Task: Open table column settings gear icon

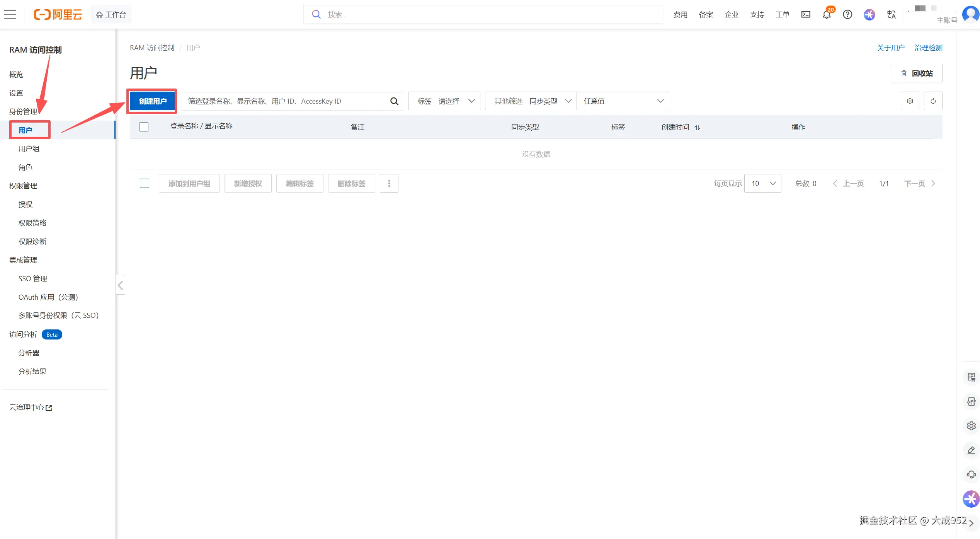Action: tap(910, 101)
